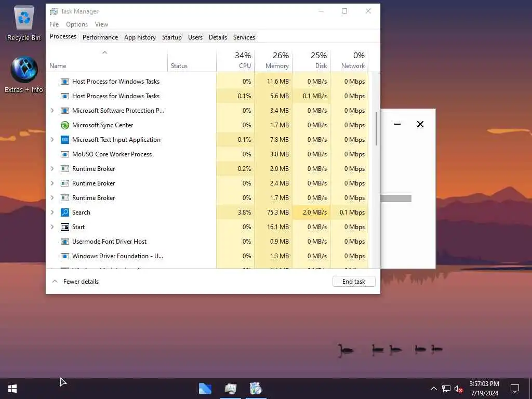Image resolution: width=532 pixels, height=399 pixels.
Task: Click the End task button
Action: [354, 282]
